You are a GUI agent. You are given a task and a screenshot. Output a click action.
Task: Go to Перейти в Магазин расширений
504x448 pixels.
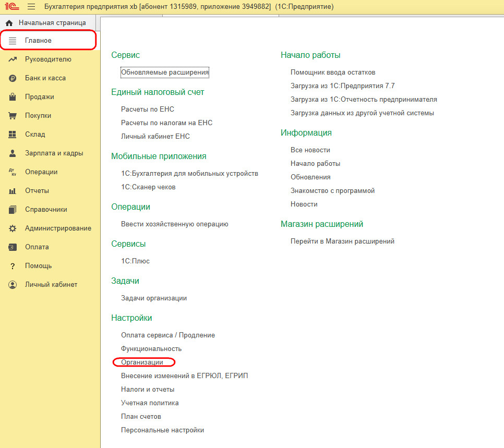342,241
